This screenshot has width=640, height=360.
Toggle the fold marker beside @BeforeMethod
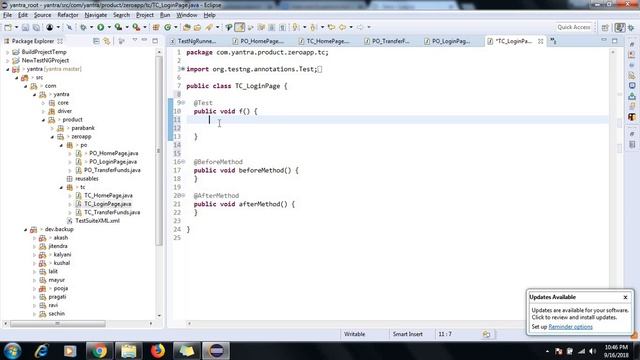click(x=183, y=162)
